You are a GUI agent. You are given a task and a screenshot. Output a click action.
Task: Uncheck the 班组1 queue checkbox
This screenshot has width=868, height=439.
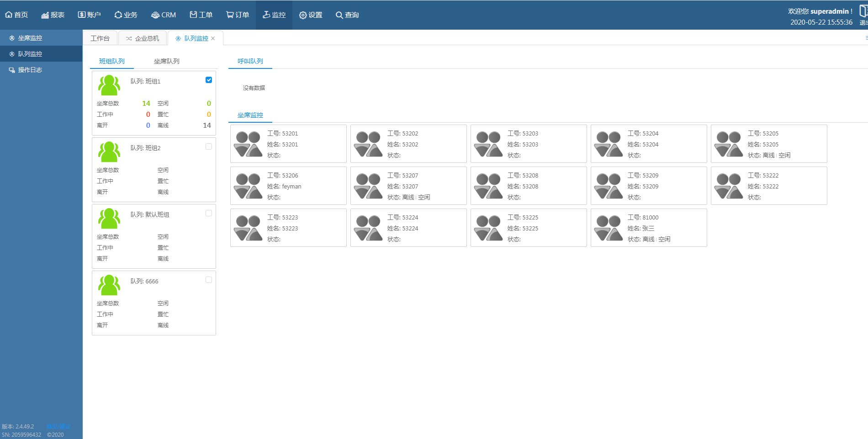pos(209,80)
